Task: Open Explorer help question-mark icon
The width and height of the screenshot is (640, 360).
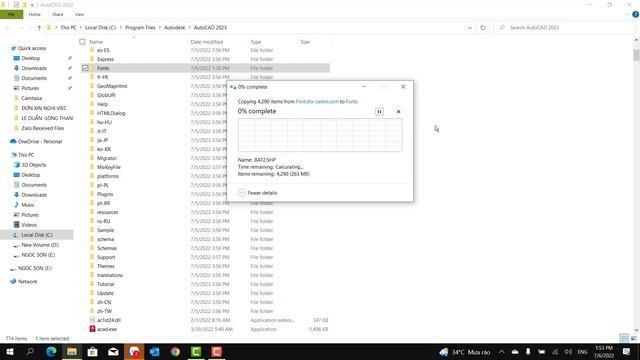Action: [x=636, y=14]
